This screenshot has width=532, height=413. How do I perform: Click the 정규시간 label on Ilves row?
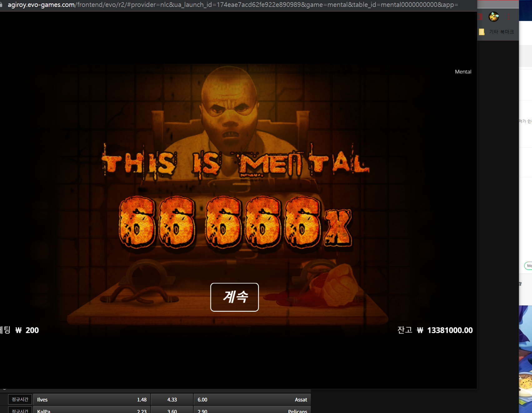coord(20,399)
